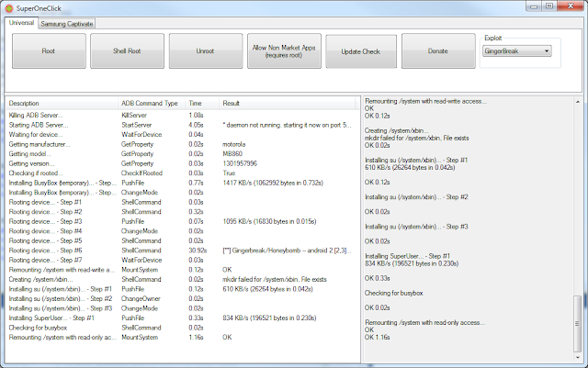The image size is (588, 368).
Task: Select the 'Killing ADB Server...' row
Action: pyautogui.click(x=181, y=115)
